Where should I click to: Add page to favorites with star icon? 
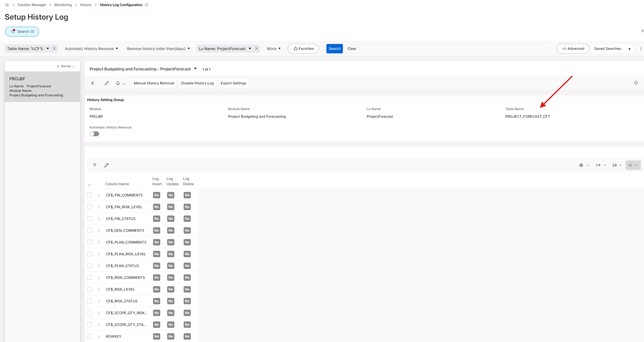click(x=636, y=83)
